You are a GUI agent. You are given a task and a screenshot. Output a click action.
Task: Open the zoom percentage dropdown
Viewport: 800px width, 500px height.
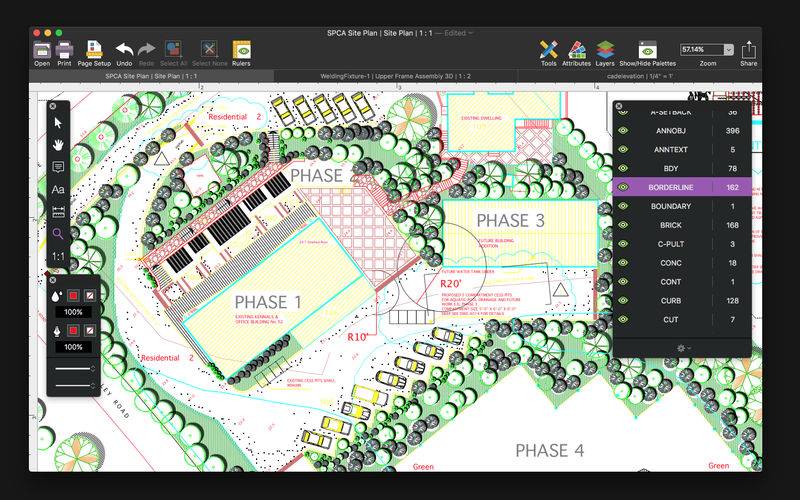pyautogui.click(x=728, y=49)
